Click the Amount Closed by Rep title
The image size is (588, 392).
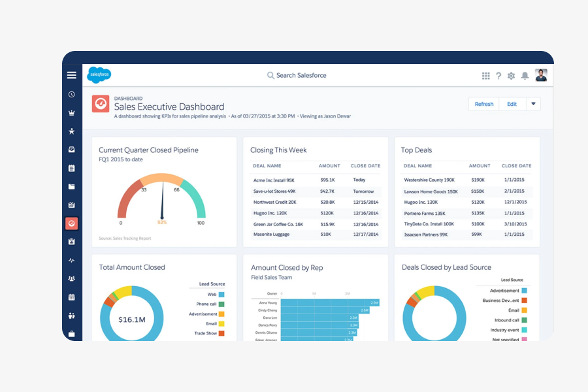click(287, 268)
